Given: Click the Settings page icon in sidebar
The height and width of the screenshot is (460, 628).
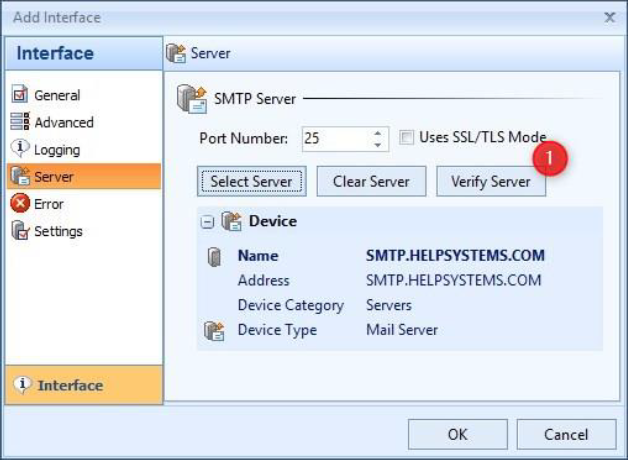Looking at the screenshot, I should click(19, 231).
